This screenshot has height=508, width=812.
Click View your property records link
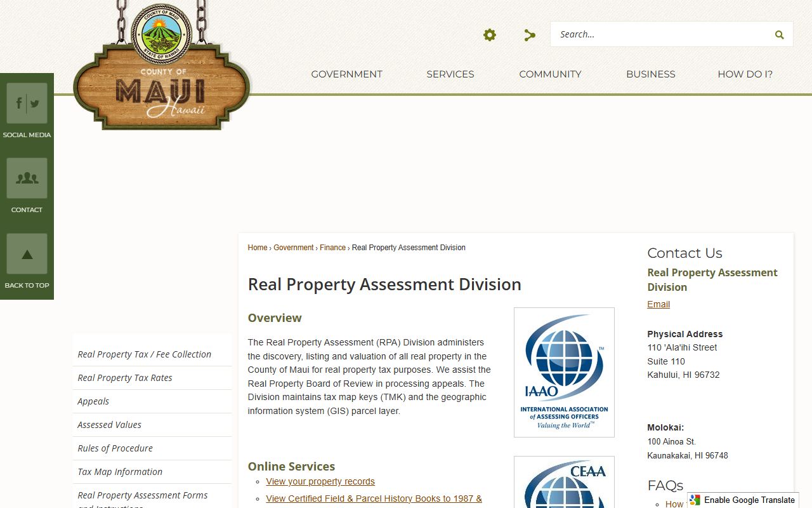[320, 481]
